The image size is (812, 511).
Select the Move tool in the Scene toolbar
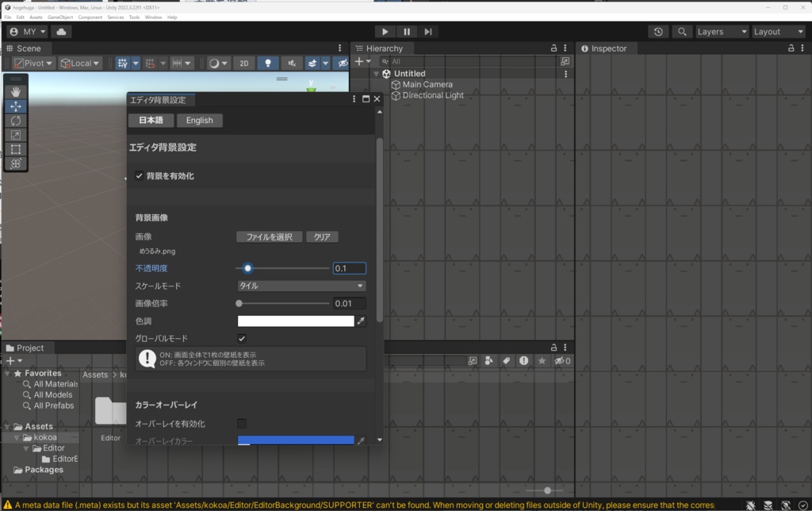coord(13,106)
